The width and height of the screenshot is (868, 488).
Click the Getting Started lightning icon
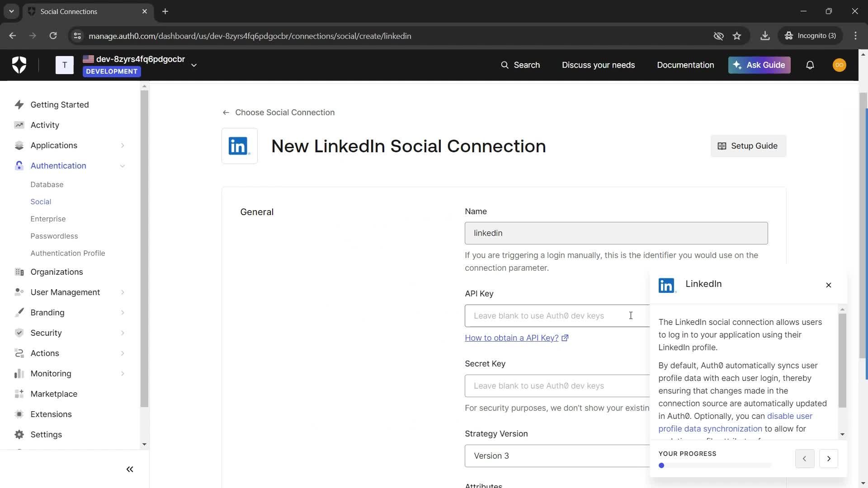click(x=19, y=105)
